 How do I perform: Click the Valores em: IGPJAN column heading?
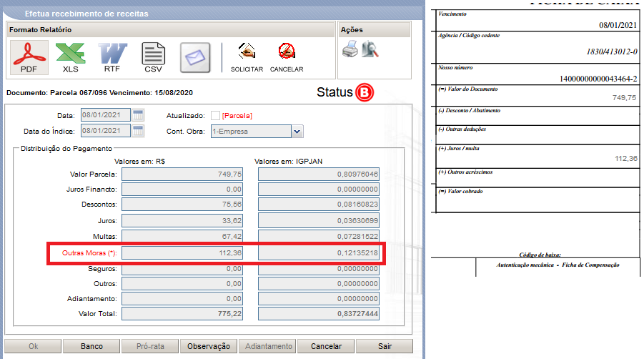(x=288, y=162)
